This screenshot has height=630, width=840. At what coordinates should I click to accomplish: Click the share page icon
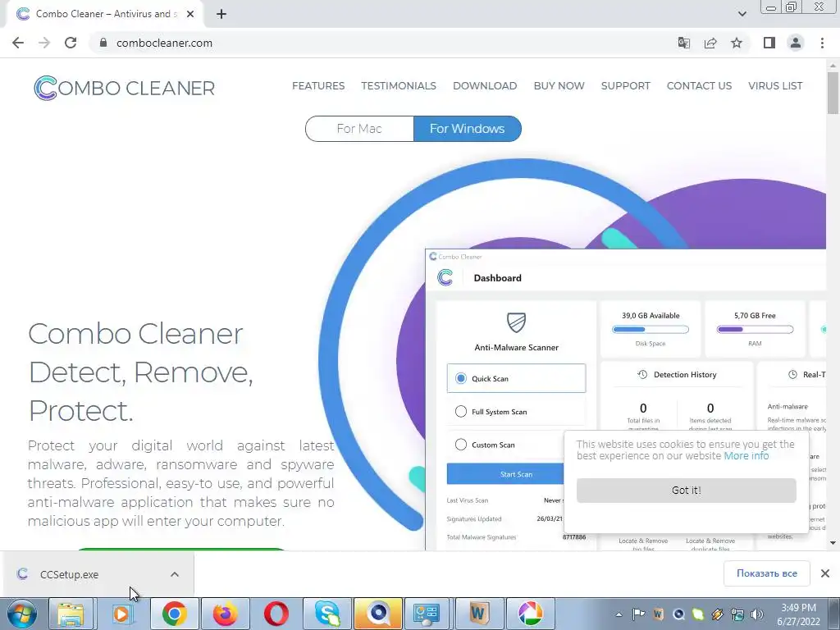710,43
